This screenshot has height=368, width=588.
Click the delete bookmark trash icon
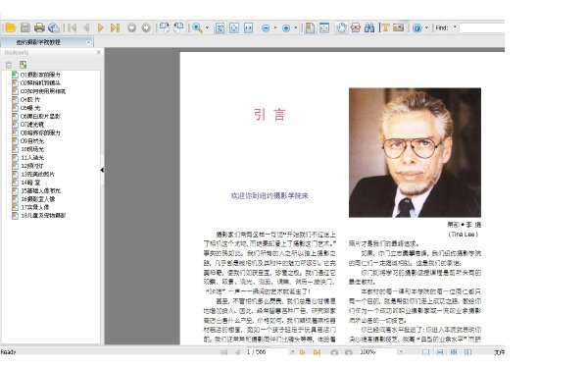tap(9, 65)
